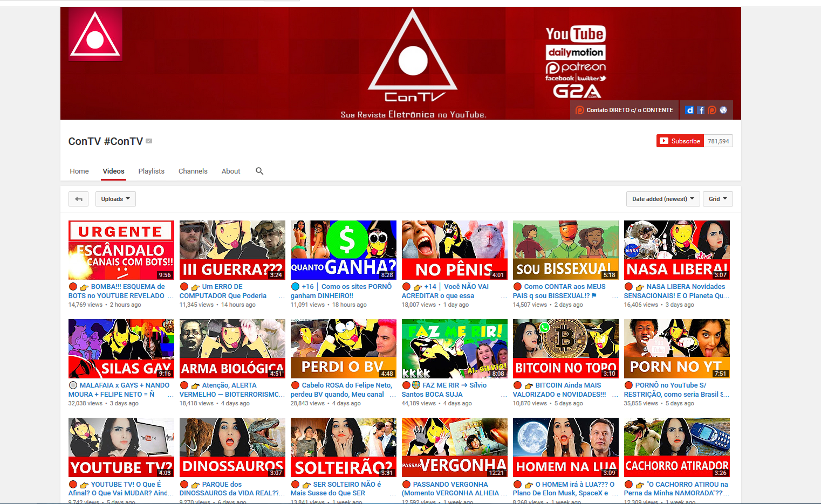Click the ConTV channel avatar logo
Viewport: 821px width, 504px height.
click(x=95, y=34)
